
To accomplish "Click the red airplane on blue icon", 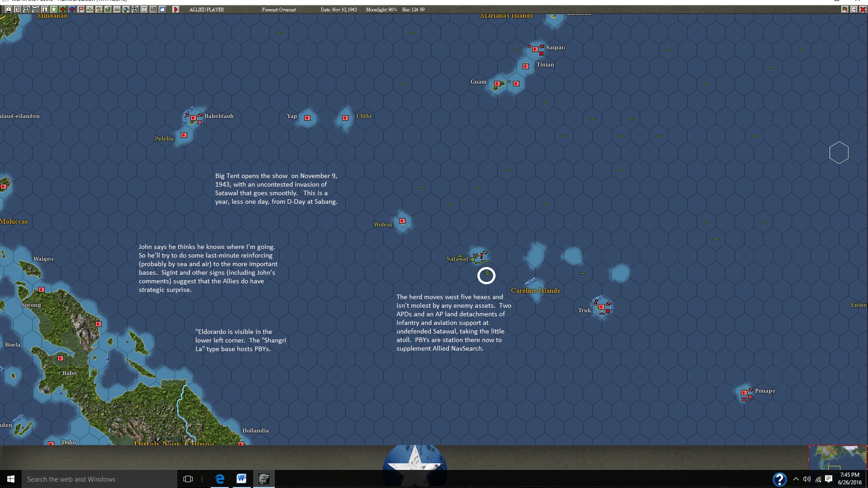I will click(x=72, y=9).
